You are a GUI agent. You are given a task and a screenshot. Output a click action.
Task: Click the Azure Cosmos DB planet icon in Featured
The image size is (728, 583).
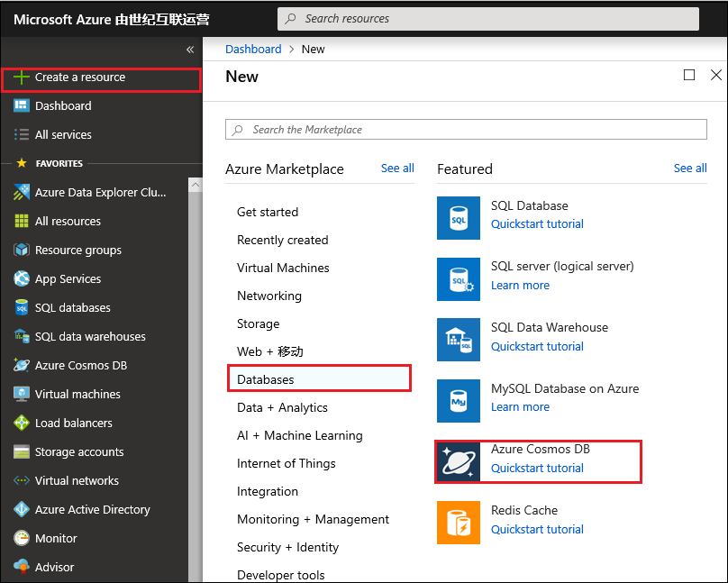coord(459,461)
